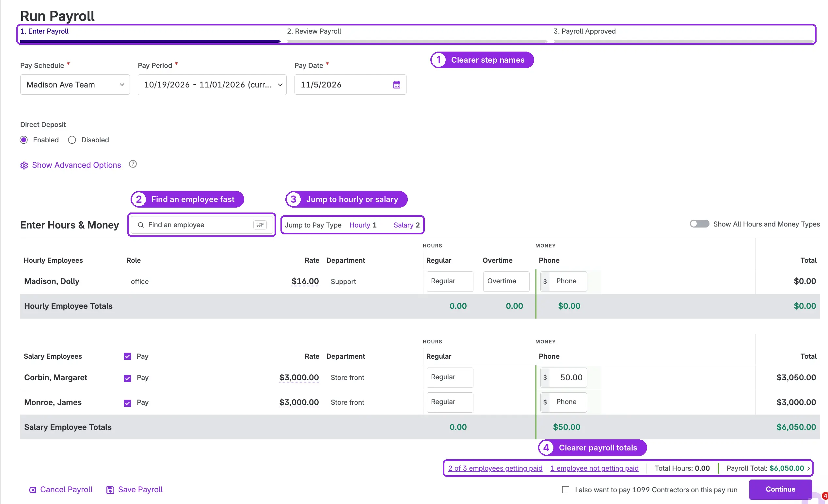Click the magnifier icon in Find an employee

[x=141, y=225]
